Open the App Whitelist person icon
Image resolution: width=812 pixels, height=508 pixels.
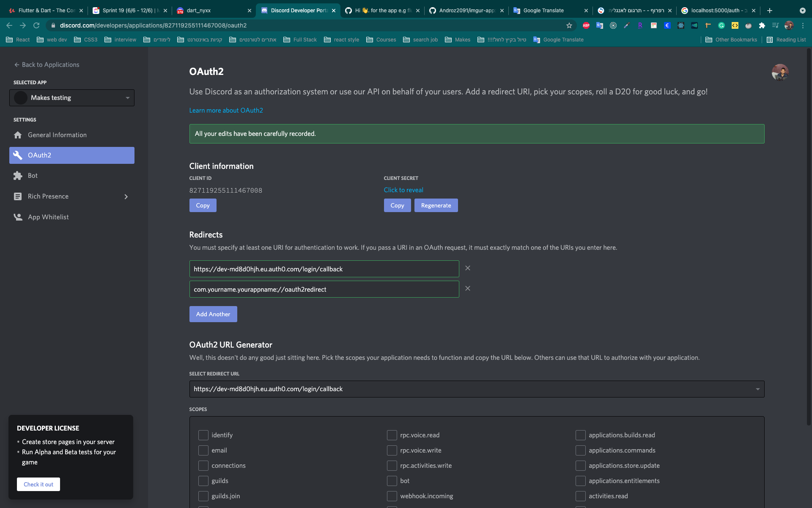18,217
